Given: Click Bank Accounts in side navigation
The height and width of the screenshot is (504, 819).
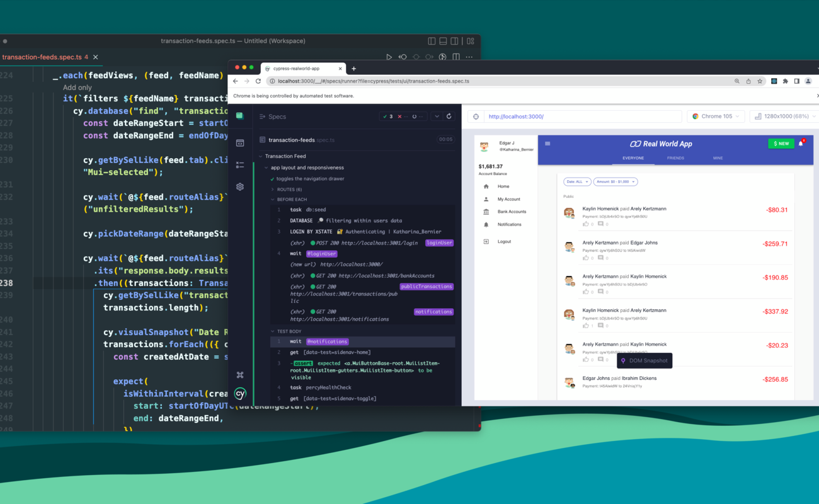Looking at the screenshot, I should tap(512, 212).
